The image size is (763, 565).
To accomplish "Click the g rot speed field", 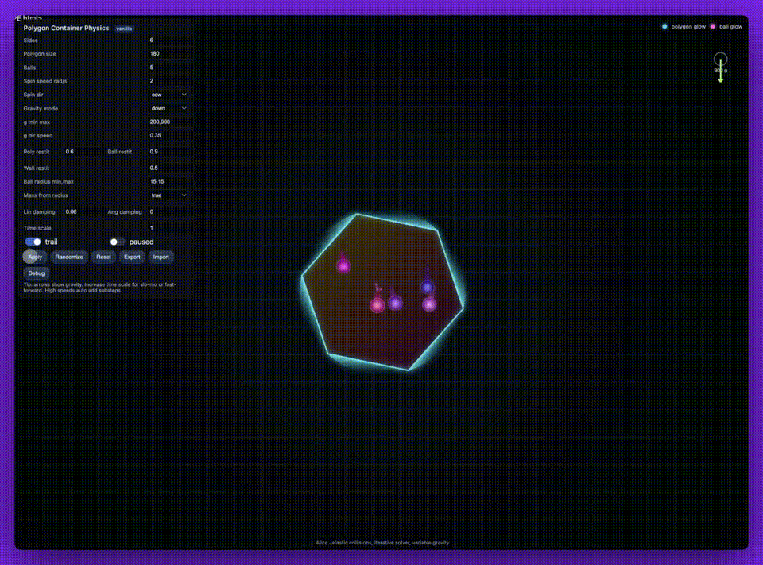I will coord(168,135).
